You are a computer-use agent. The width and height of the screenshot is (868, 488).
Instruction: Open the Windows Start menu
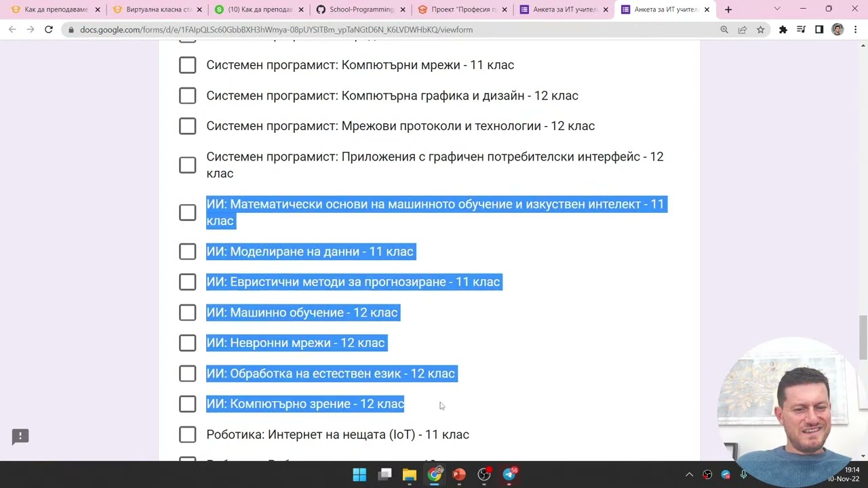[x=359, y=474]
